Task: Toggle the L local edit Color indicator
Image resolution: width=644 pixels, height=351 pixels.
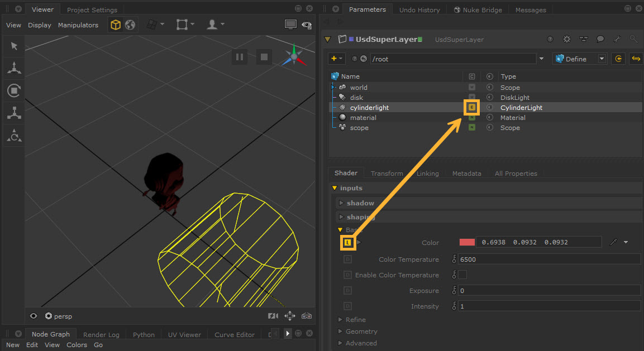Action: click(x=348, y=243)
